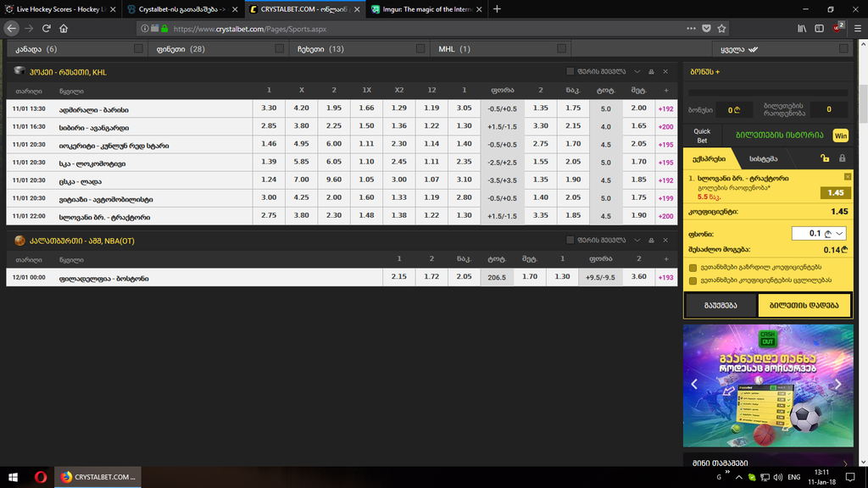Screen dimensions: 868x488
Task: Reload the crystalbet page
Action: [x=47, y=28]
